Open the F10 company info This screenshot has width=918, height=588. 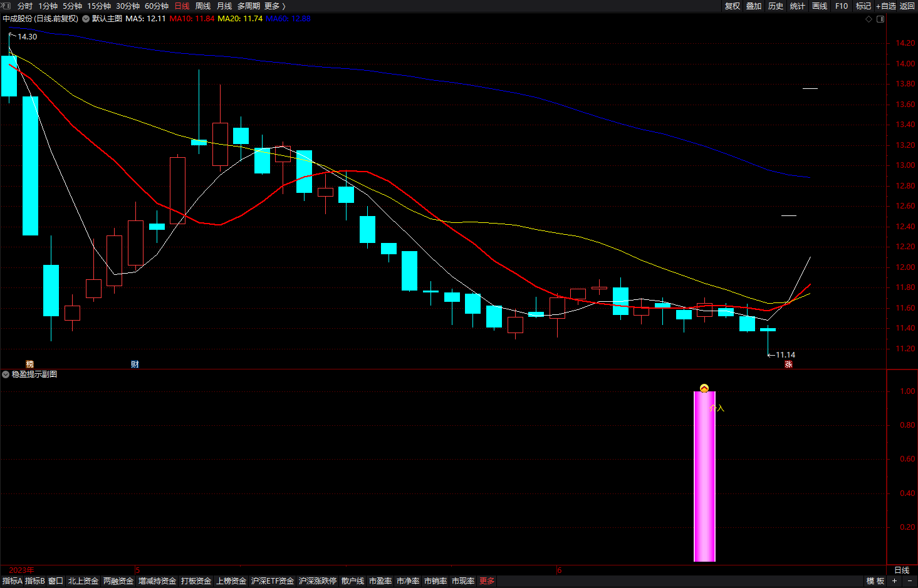coord(842,6)
